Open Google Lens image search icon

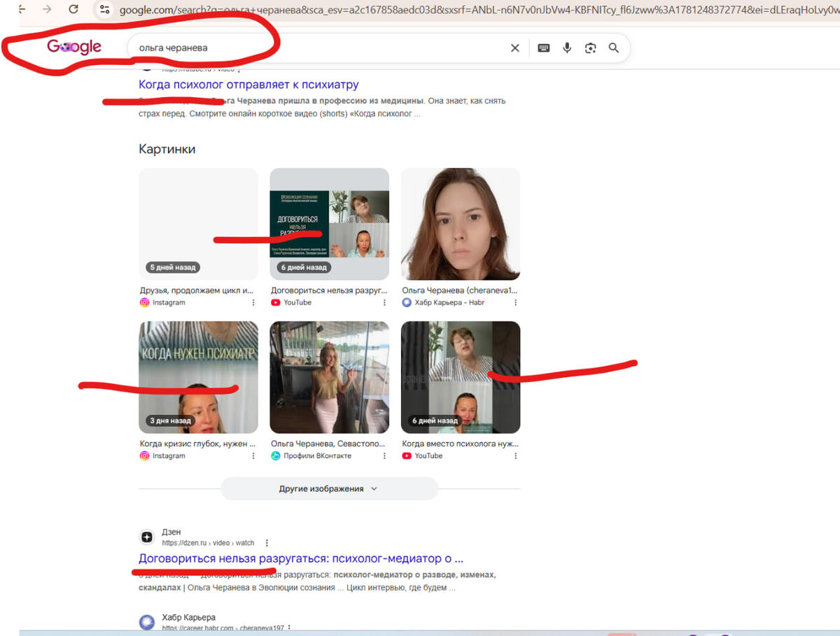point(591,48)
